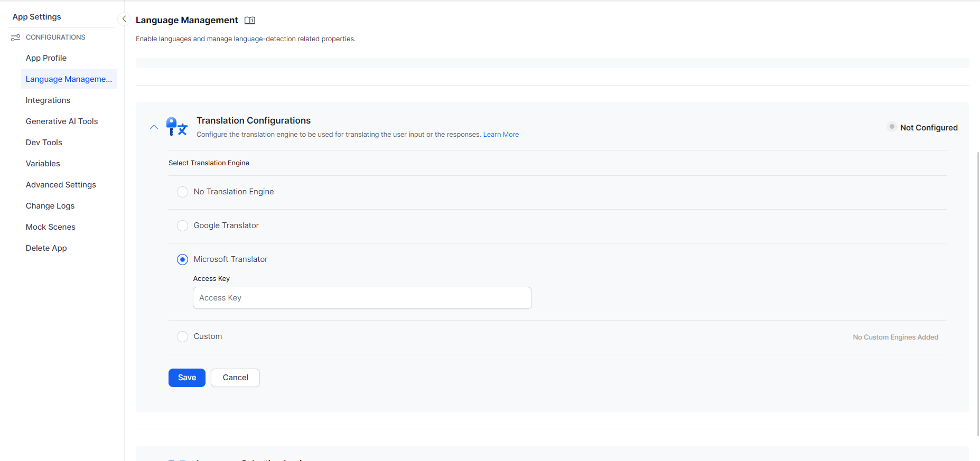Click the documentation book icon beside Language Management
Viewport: 980px width, 461px height.
(250, 21)
